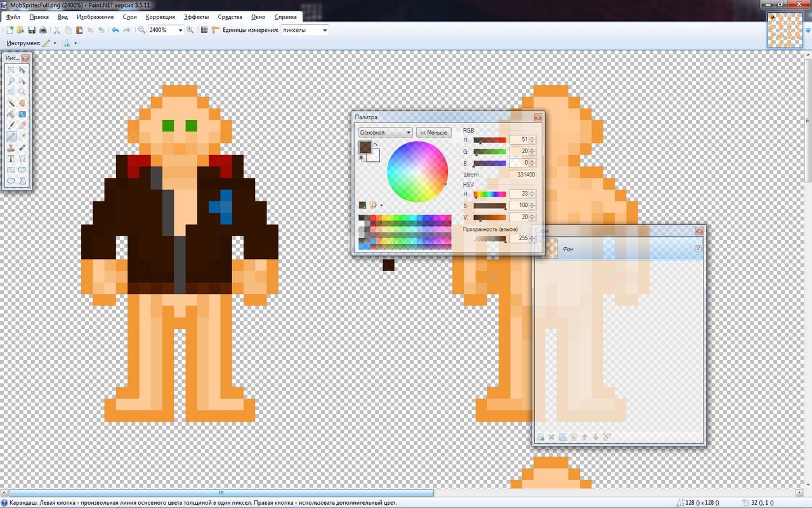Image resolution: width=812 pixels, height=508 pixels.
Task: Swap primary and secondary colors arrow
Action: coord(376,144)
